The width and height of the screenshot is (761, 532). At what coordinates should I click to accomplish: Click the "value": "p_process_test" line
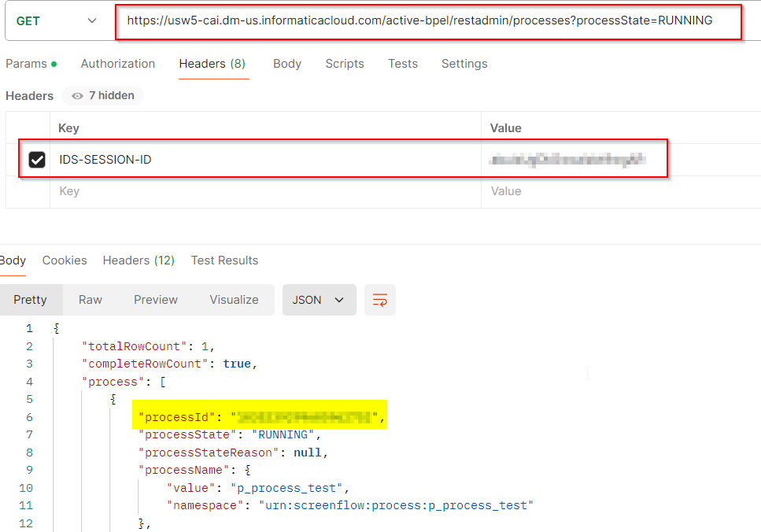(x=257, y=488)
